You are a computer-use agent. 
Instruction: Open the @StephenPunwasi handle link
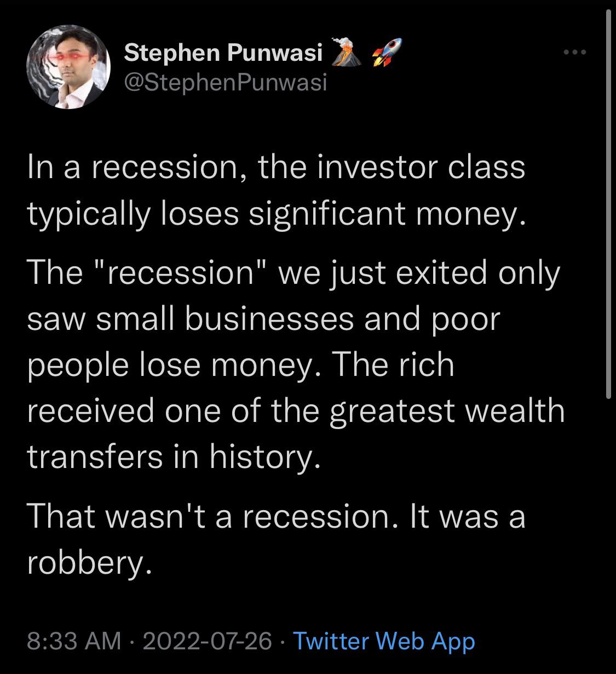click(226, 83)
